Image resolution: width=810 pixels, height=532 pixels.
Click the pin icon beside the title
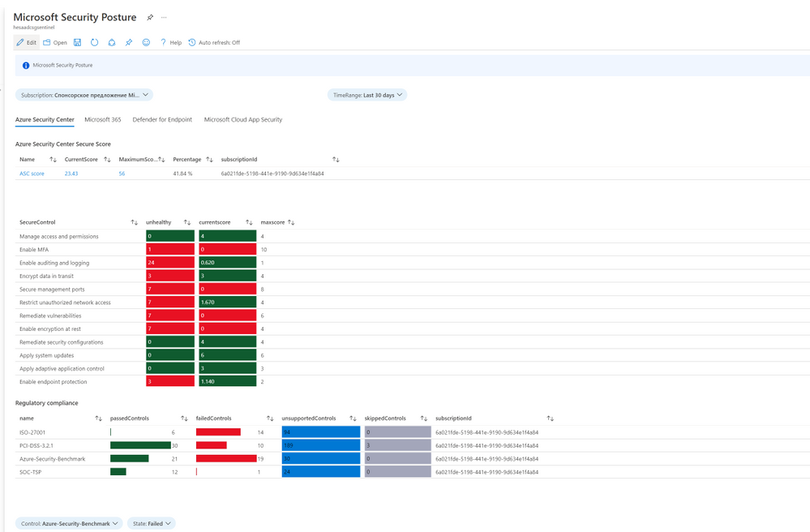pyautogui.click(x=150, y=18)
